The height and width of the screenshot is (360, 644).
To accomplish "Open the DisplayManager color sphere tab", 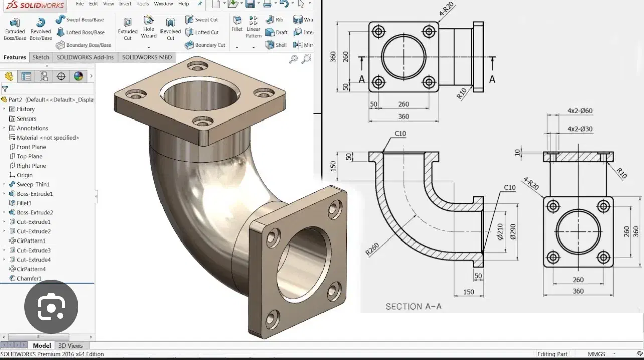I will coord(78,76).
